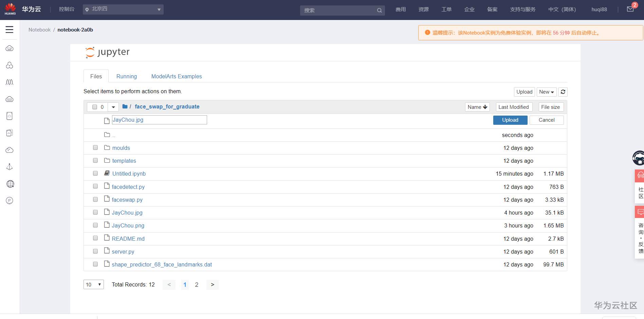Check the select-all items checkbox
The image size is (644, 319).
coord(95,107)
